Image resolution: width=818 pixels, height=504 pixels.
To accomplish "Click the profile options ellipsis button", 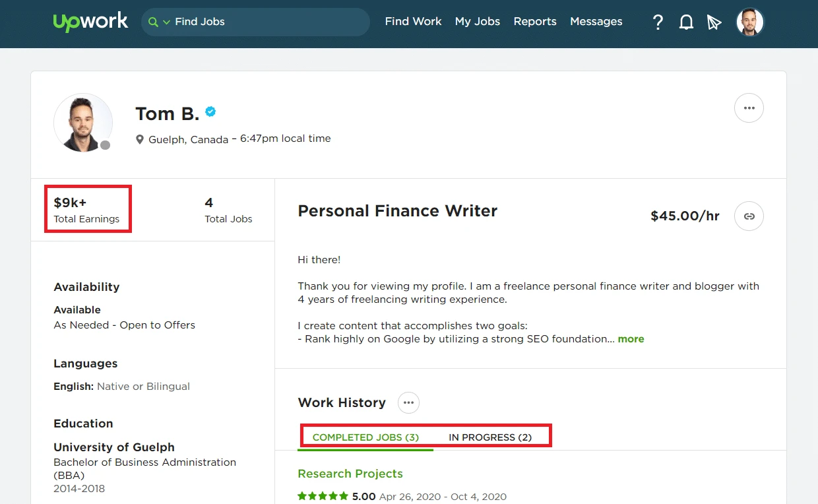I will click(x=749, y=108).
